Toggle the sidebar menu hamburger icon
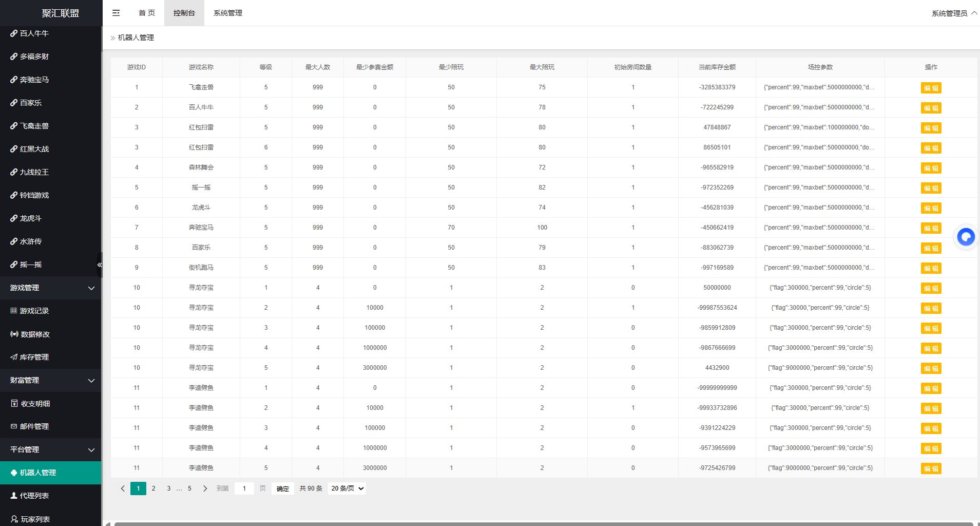This screenshot has height=526, width=980. click(116, 13)
